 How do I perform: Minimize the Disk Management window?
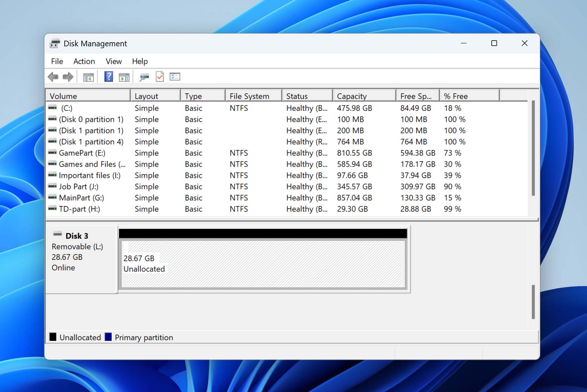(x=464, y=43)
